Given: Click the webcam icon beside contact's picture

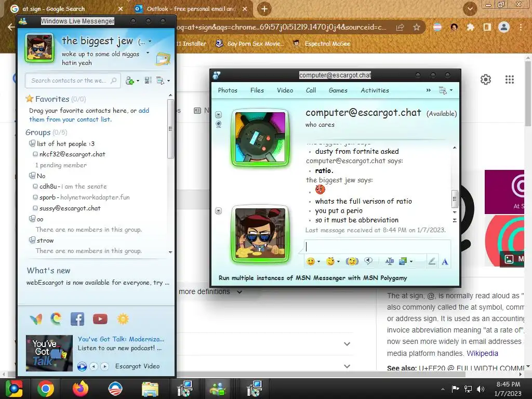Looking at the screenshot, I should pyautogui.click(x=219, y=124).
